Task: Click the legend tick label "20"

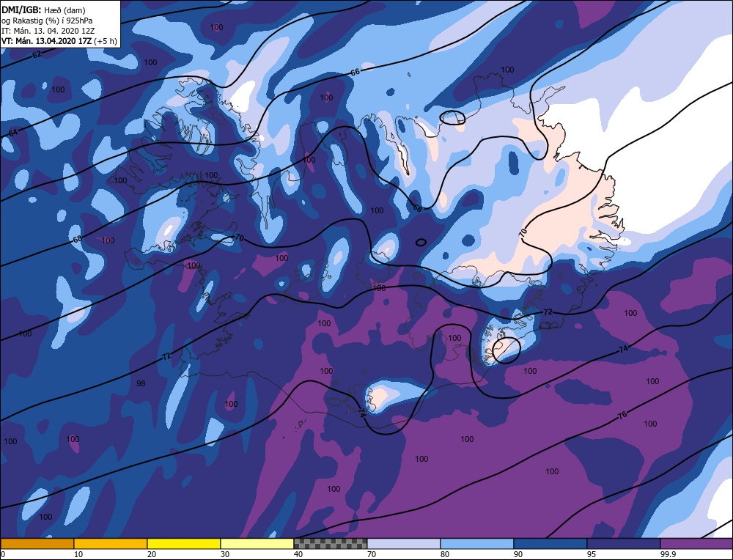Action: [152, 554]
